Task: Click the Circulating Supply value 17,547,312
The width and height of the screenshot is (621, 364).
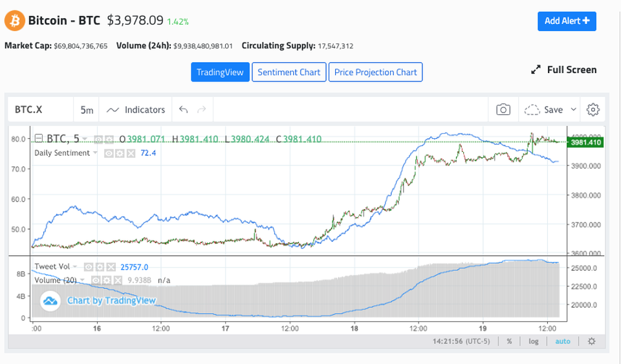Action: click(x=336, y=46)
